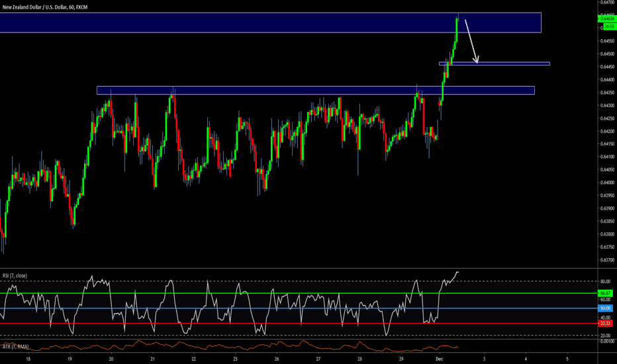The image size is (617, 364).
Task: Click date 28 on the time axis
Action: coord(359,359)
